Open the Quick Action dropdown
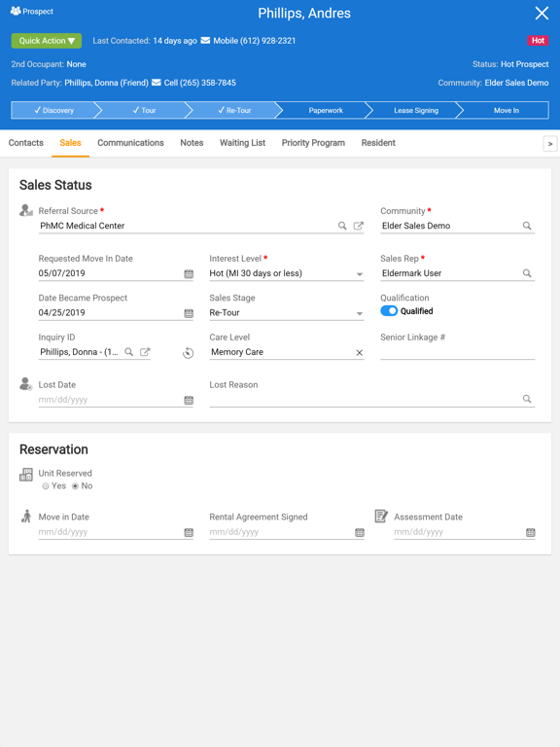The height and width of the screenshot is (747, 560). point(47,41)
